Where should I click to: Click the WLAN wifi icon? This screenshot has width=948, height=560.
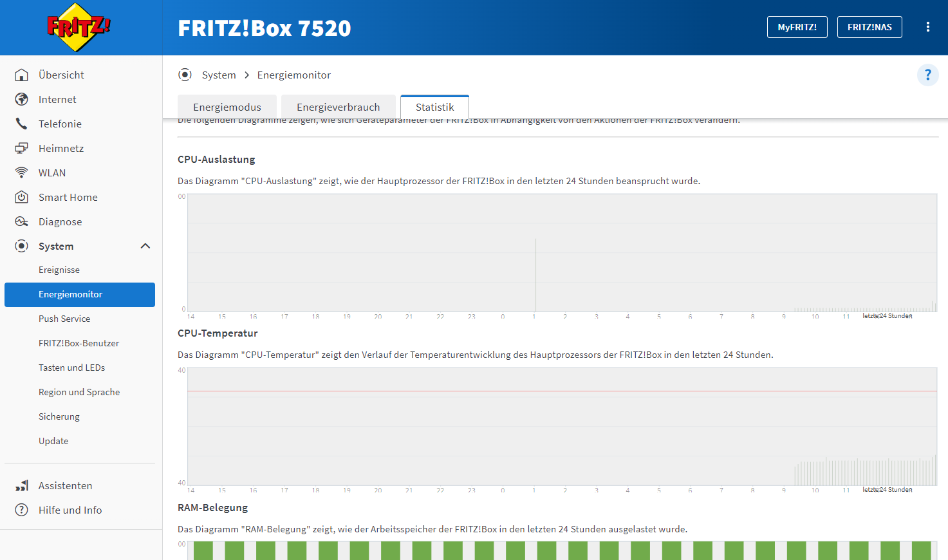pos(21,173)
